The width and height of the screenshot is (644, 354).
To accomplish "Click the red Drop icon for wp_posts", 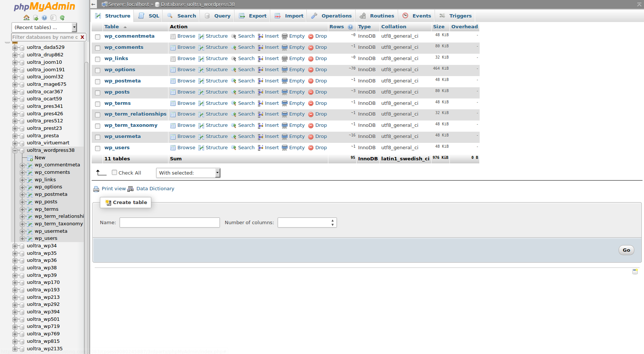I will 311,92.
